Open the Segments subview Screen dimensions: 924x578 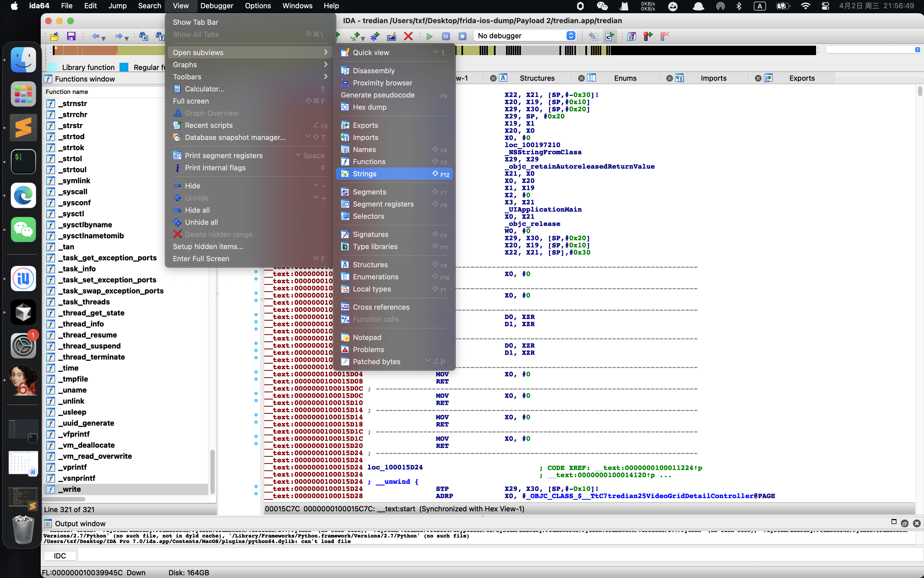(x=394, y=192)
